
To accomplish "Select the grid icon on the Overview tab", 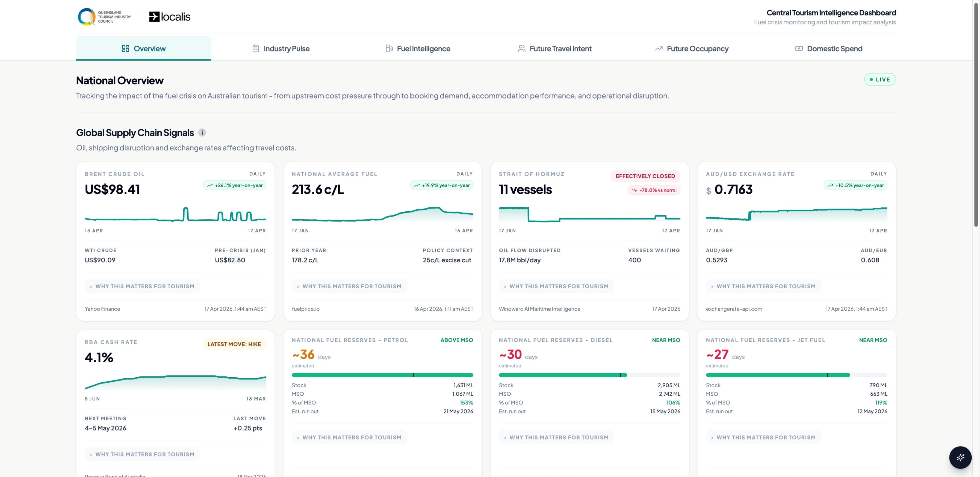I will 126,48.
